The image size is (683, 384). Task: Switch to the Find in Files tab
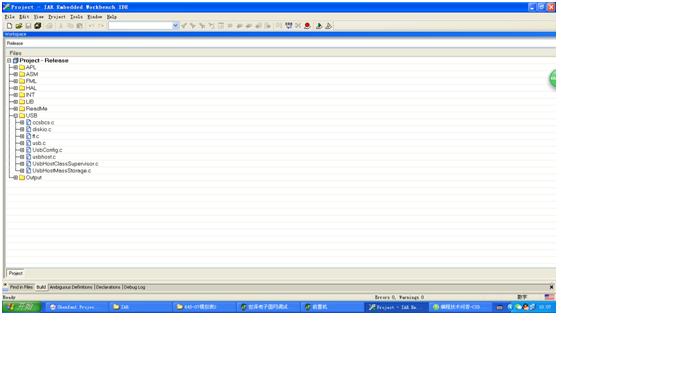(21, 287)
